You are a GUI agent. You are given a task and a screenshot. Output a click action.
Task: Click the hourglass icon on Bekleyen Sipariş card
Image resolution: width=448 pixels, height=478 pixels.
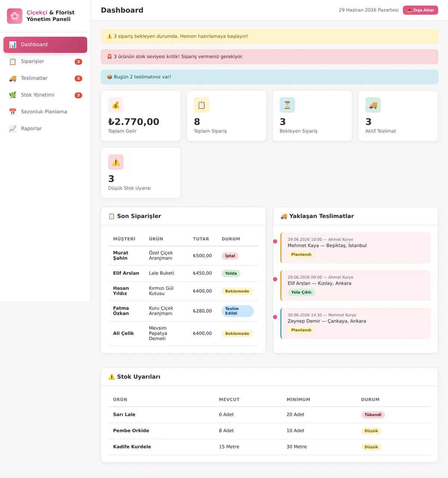287,105
